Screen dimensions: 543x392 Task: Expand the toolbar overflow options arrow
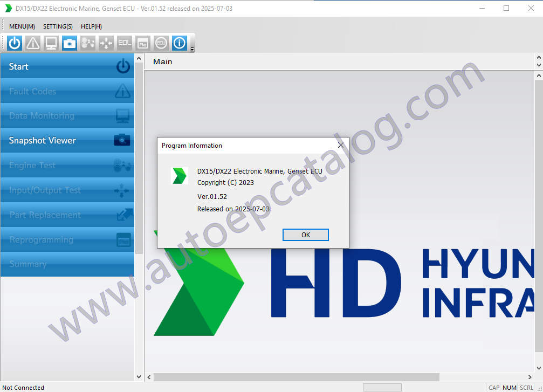pos(193,49)
